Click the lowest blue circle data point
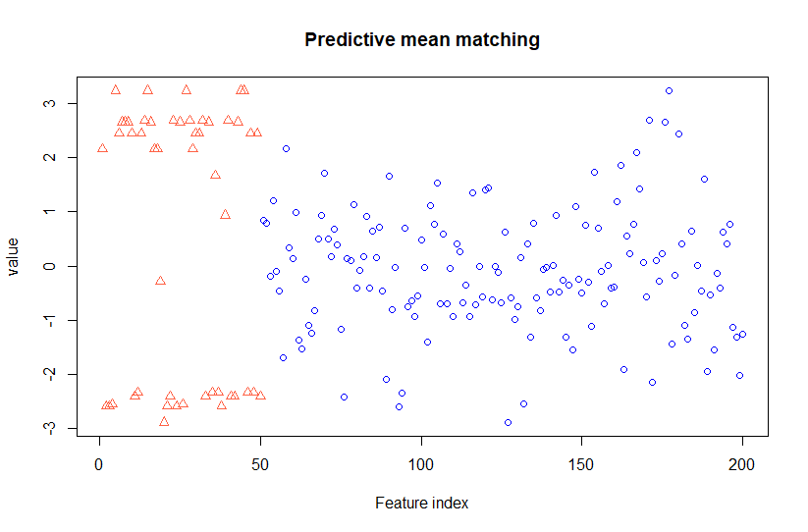Image resolution: width=808 pixels, height=532 pixels. [x=508, y=422]
